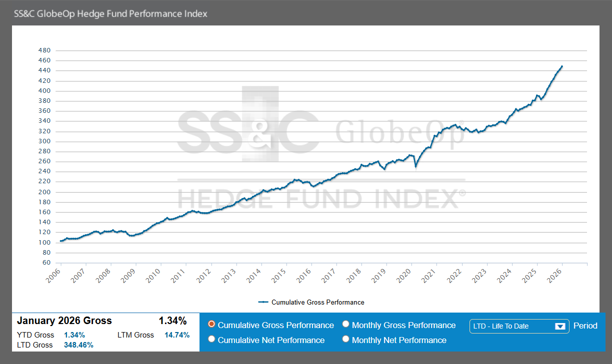This screenshot has height=364, width=612.
Task: Click the final data point at the chart peak
Action: click(x=561, y=66)
